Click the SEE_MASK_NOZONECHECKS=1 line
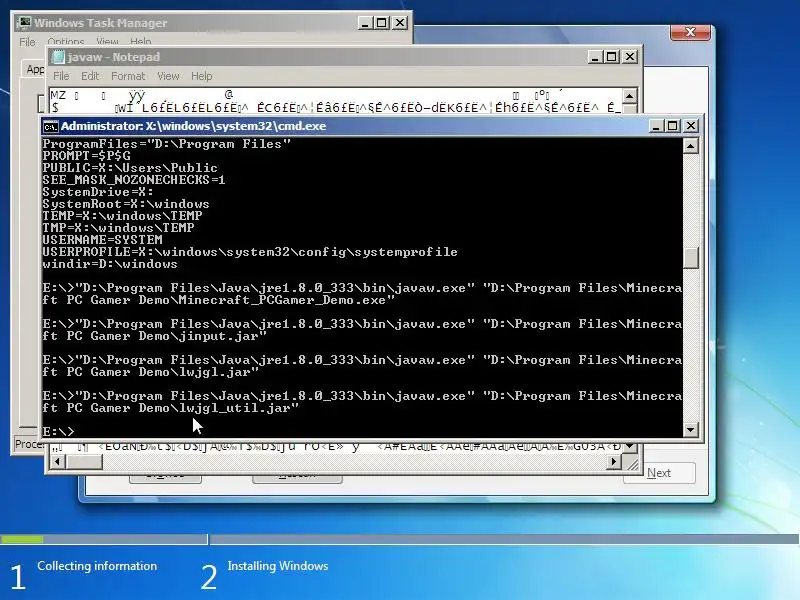The width and height of the screenshot is (800, 600). (x=134, y=180)
